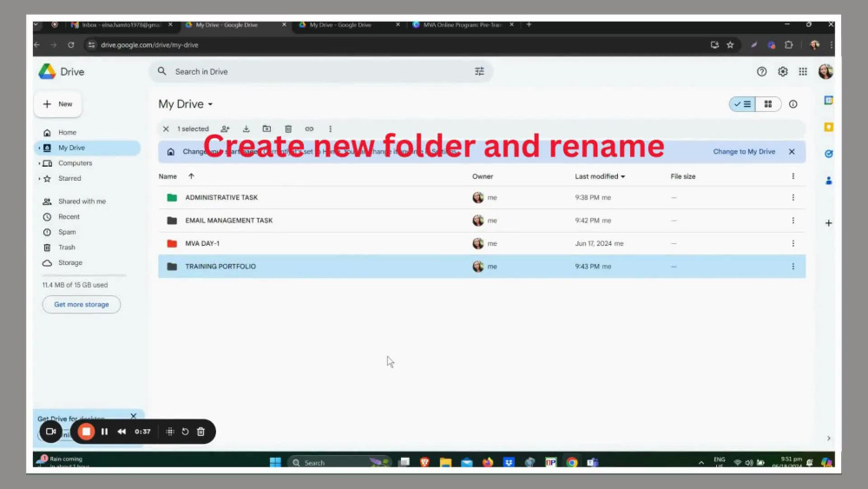Open Google Calendar side panel icon
868x489 pixels.
point(829,100)
